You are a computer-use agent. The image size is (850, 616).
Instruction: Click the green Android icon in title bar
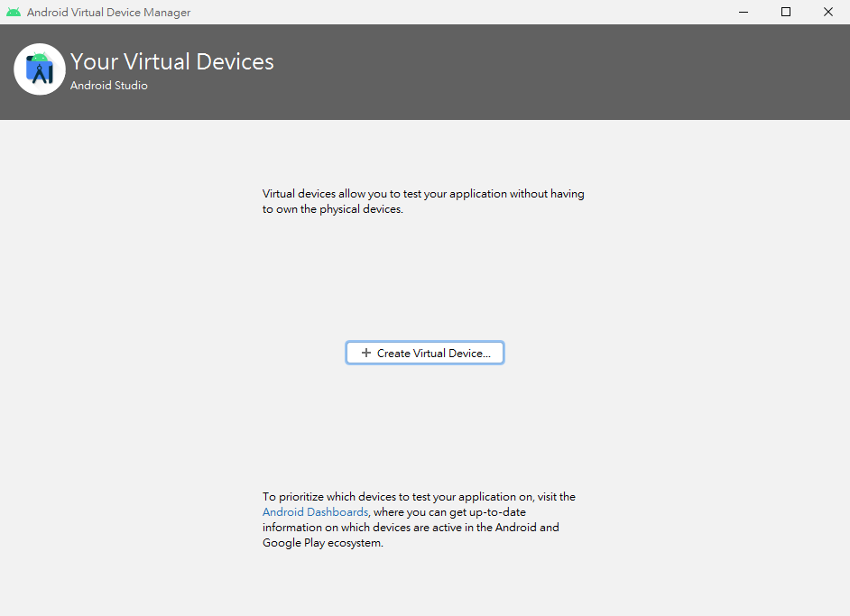tap(14, 12)
